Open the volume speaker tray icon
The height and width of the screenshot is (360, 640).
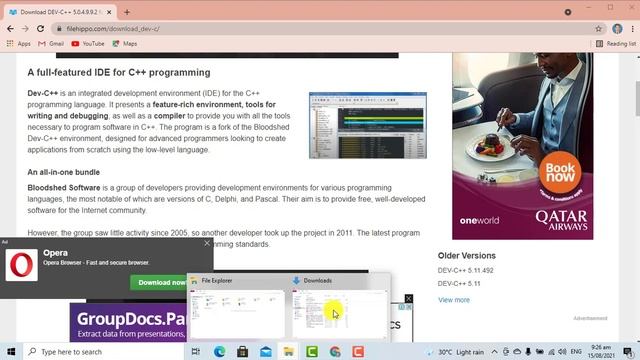click(562, 352)
